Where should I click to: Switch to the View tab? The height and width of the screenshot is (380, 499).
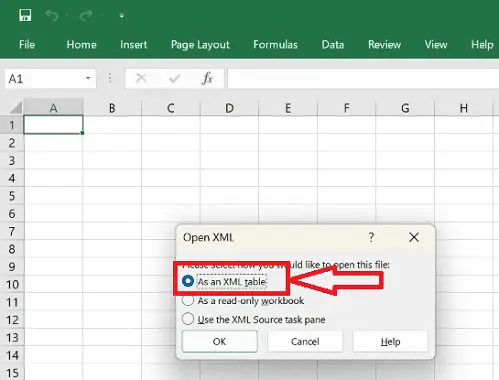pos(436,44)
